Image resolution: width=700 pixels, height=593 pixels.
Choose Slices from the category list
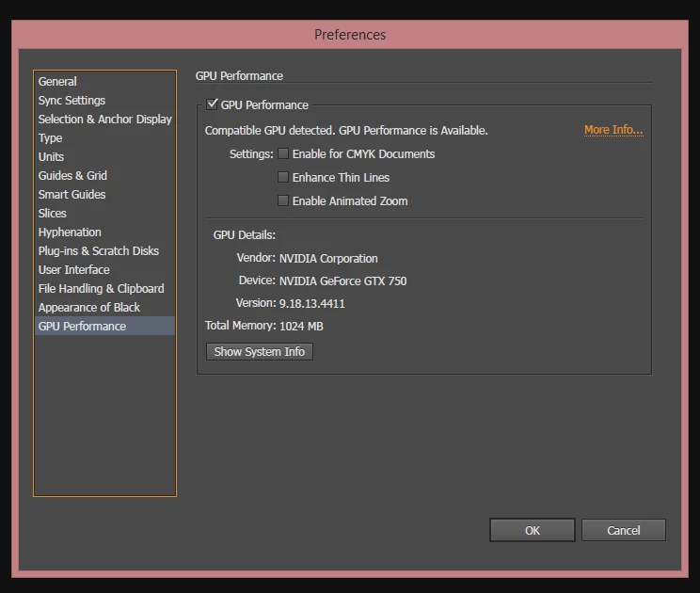click(x=104, y=213)
